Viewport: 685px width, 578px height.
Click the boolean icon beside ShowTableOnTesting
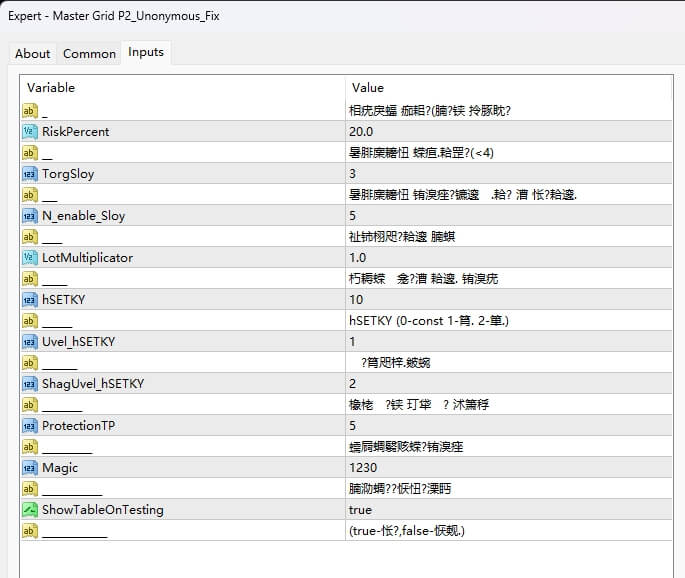coord(30,509)
